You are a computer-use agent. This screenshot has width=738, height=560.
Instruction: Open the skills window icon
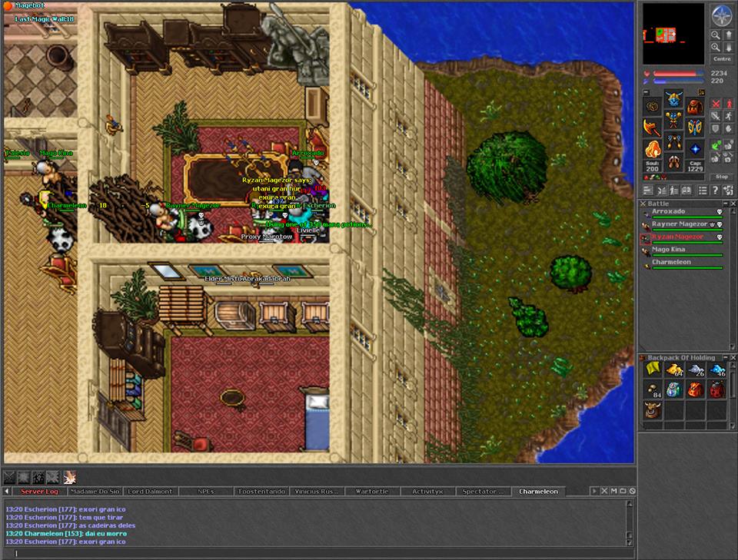pyautogui.click(x=648, y=190)
